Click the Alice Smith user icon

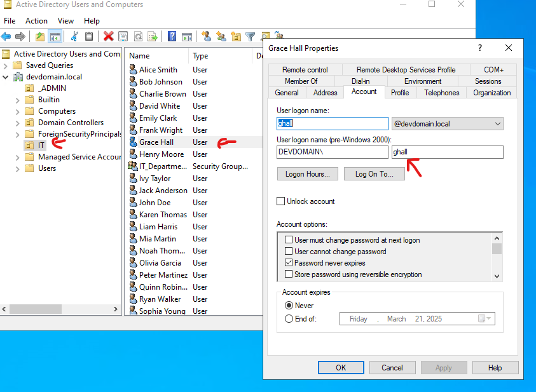click(134, 69)
